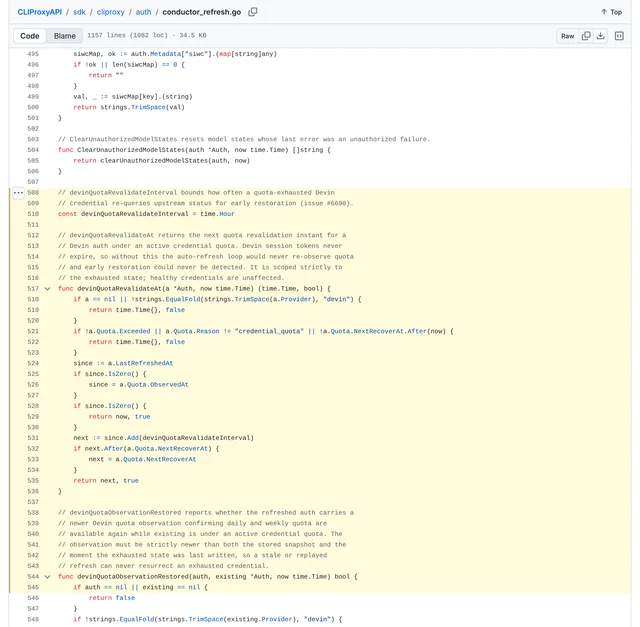Click the comment on line 503
This screenshot has width=640, height=627.
click(x=244, y=139)
